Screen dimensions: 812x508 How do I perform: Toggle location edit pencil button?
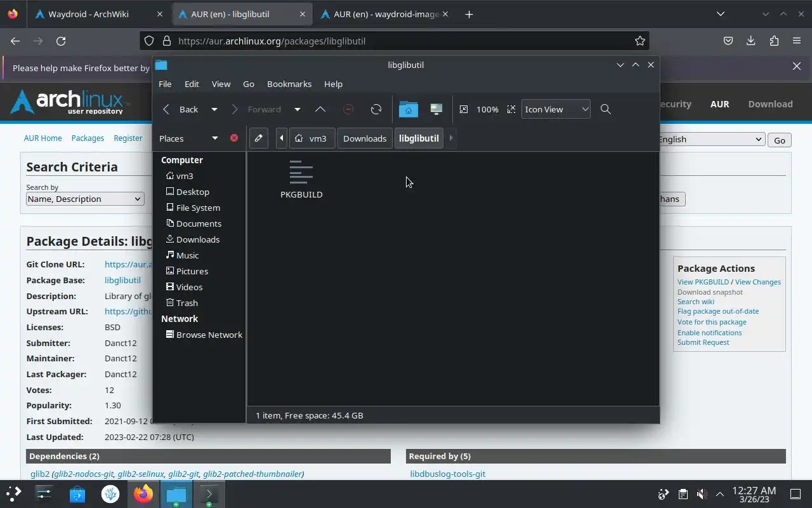tap(259, 138)
